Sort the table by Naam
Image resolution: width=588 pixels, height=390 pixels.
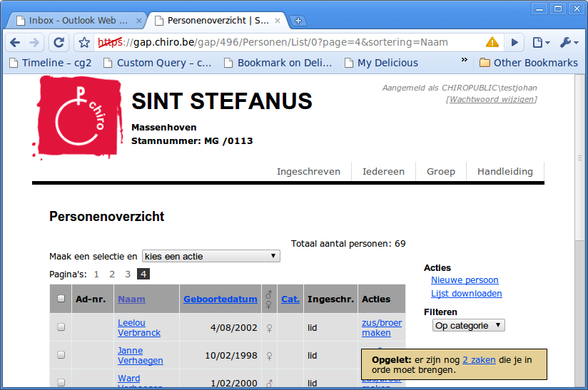click(x=131, y=299)
